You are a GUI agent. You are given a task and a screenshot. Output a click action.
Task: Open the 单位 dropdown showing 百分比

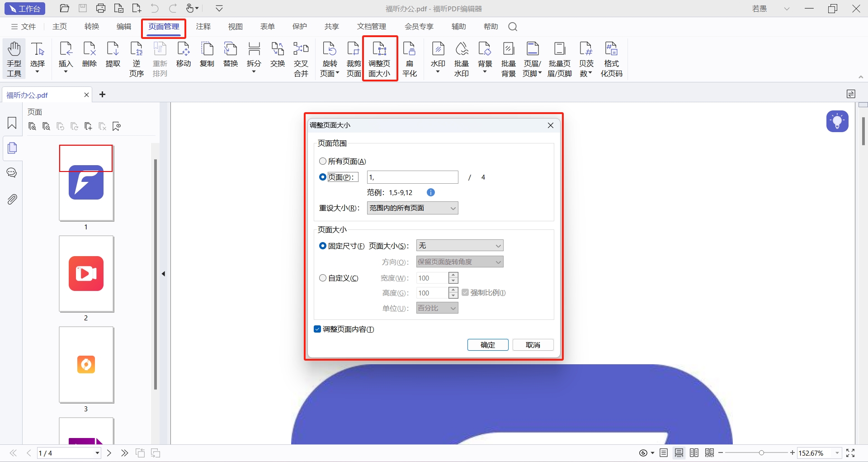click(x=437, y=308)
